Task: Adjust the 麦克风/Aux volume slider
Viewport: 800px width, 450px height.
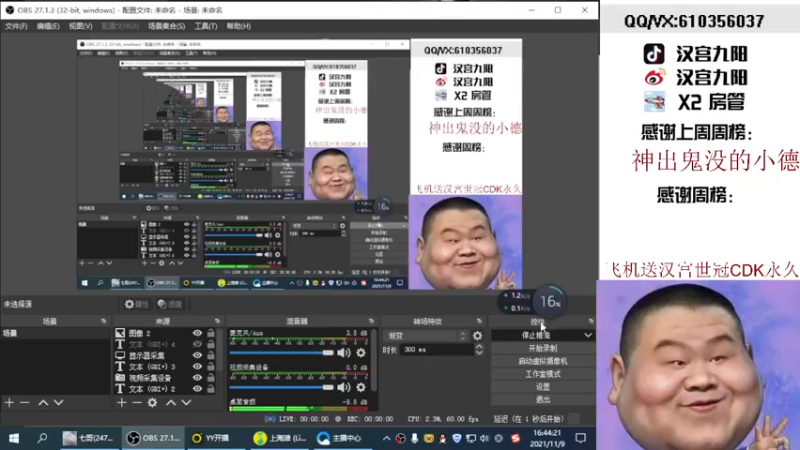Action: coord(281,353)
